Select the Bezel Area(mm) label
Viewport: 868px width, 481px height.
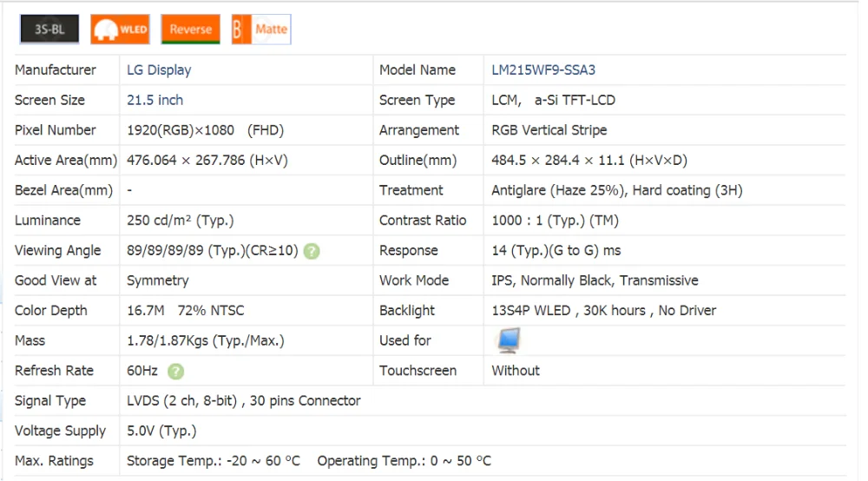pos(63,190)
